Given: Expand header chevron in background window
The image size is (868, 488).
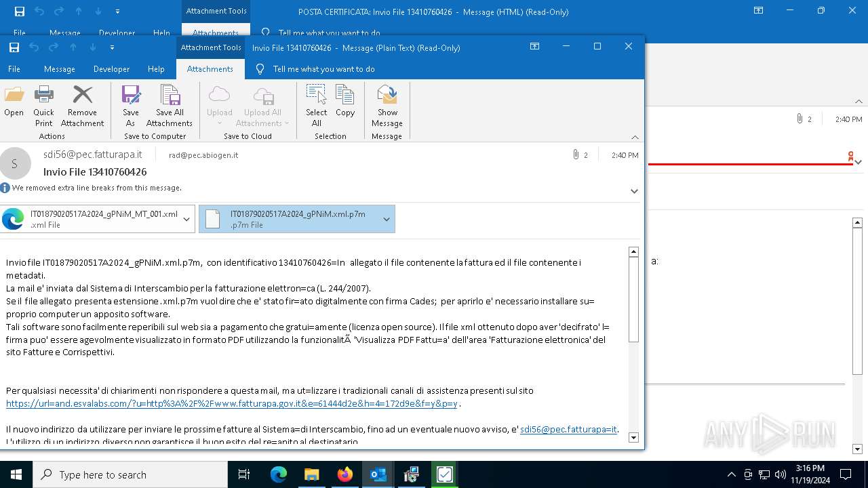Looking at the screenshot, I should coord(858,162).
